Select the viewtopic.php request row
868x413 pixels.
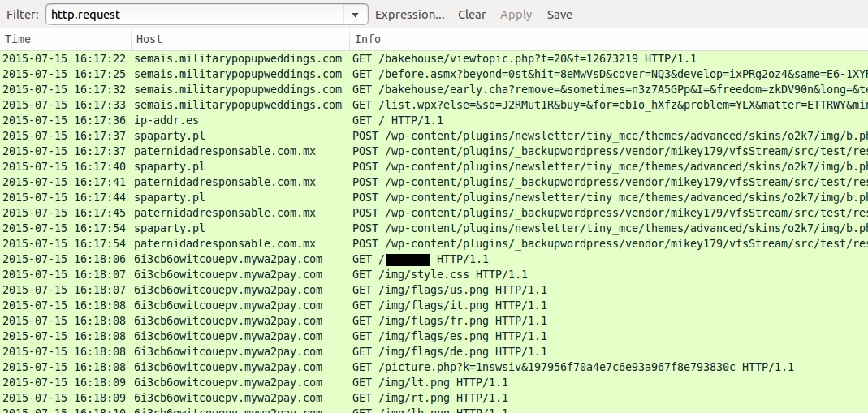click(x=406, y=59)
